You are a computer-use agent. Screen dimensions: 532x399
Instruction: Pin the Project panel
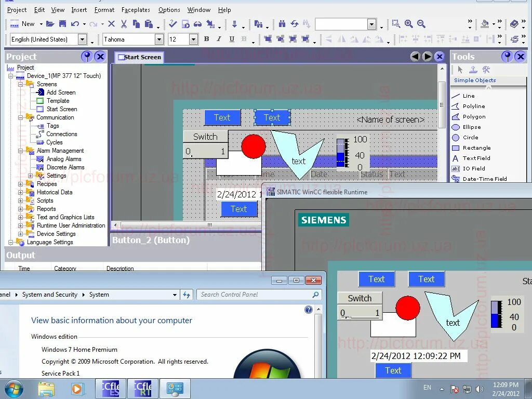(87, 56)
